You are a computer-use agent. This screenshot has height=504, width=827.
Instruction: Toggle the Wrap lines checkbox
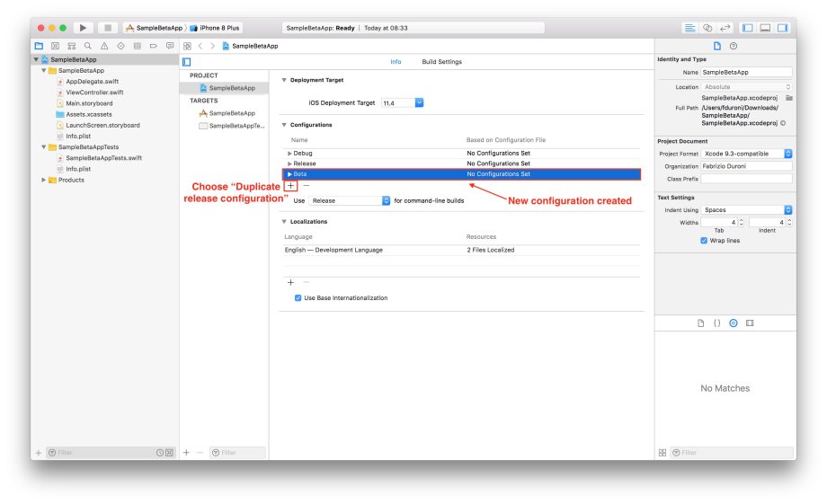(x=704, y=241)
